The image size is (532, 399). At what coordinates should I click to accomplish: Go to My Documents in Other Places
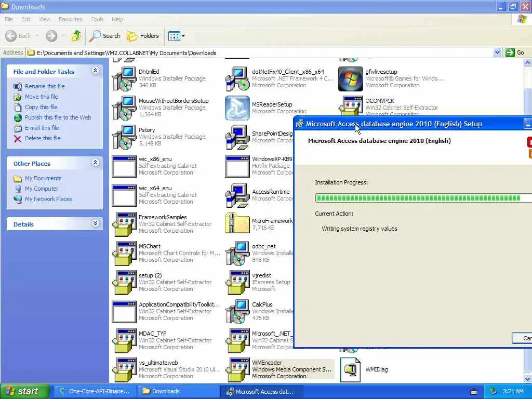pyautogui.click(x=43, y=178)
